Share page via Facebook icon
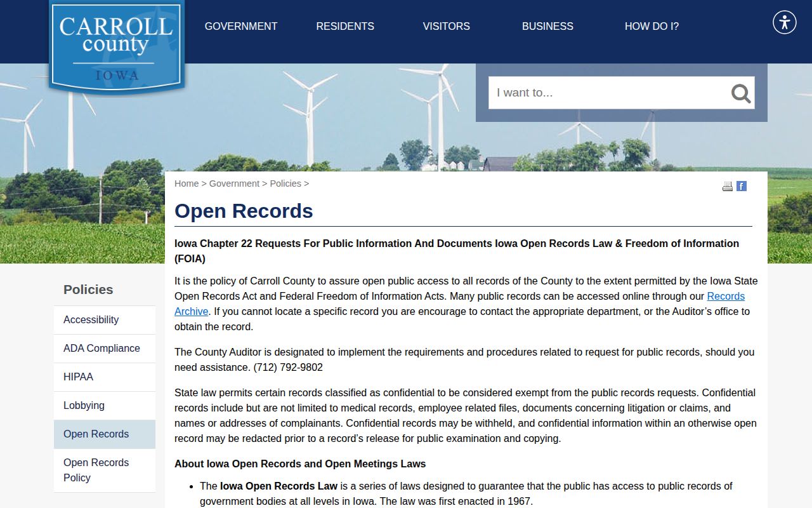Image resolution: width=812 pixels, height=508 pixels. pos(742,186)
